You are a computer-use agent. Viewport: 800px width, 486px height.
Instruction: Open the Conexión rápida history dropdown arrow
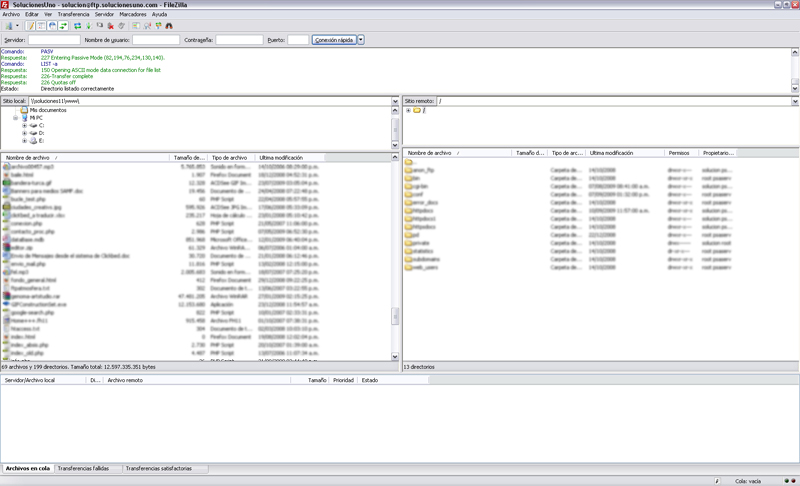pyautogui.click(x=361, y=40)
